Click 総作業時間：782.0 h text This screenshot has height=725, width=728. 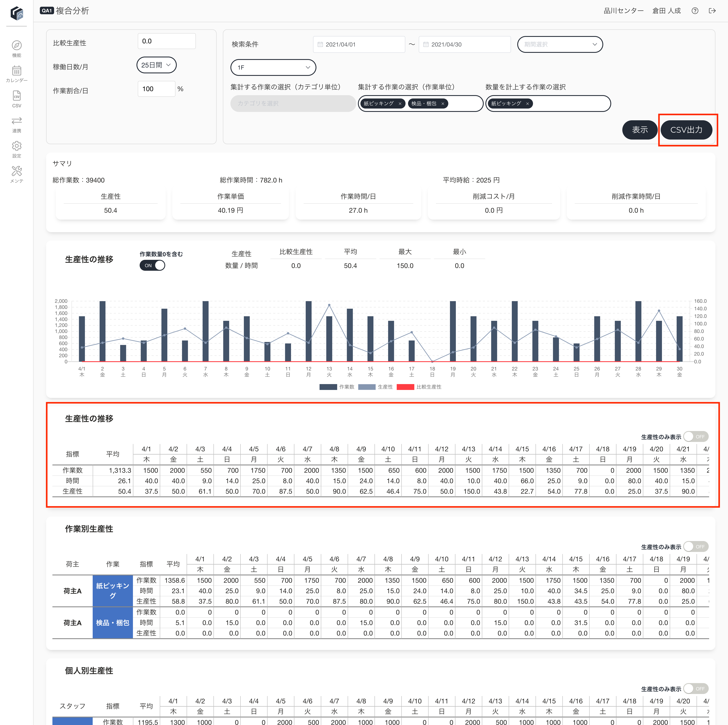click(251, 180)
